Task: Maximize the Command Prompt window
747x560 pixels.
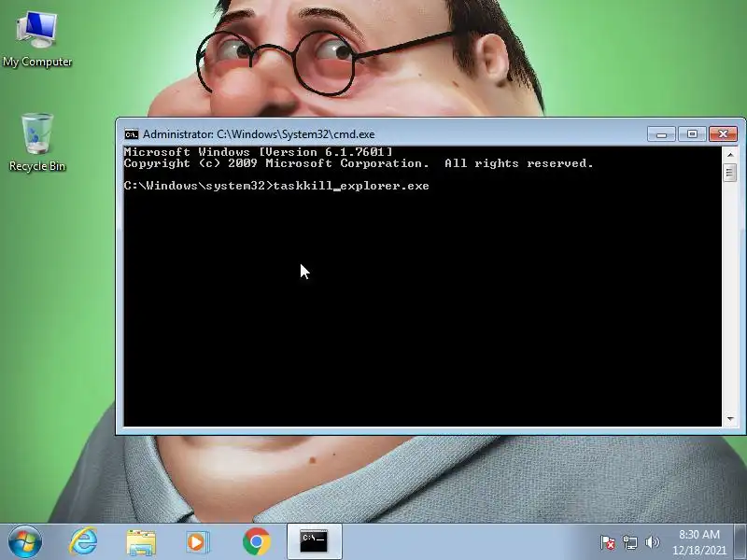Action: [x=692, y=134]
